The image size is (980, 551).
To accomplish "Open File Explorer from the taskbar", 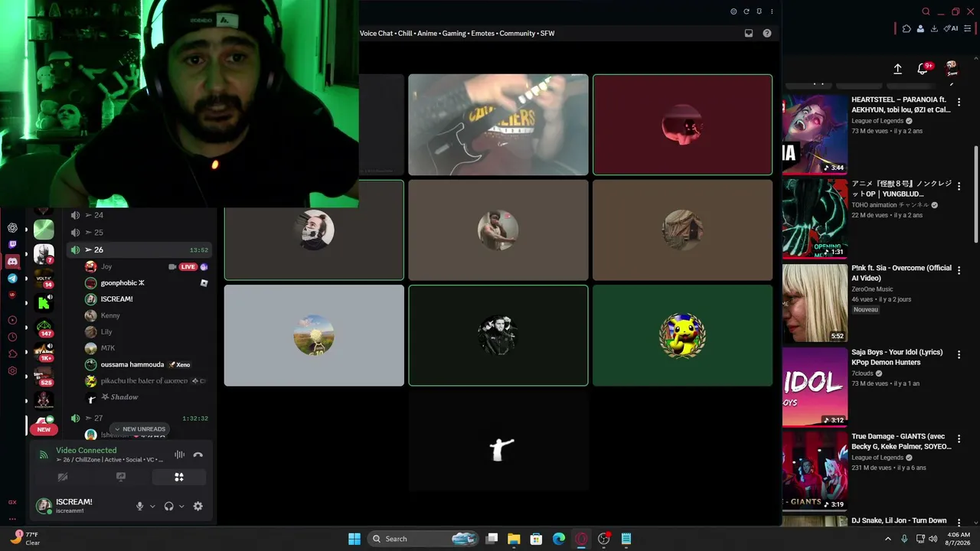I will [x=514, y=539].
